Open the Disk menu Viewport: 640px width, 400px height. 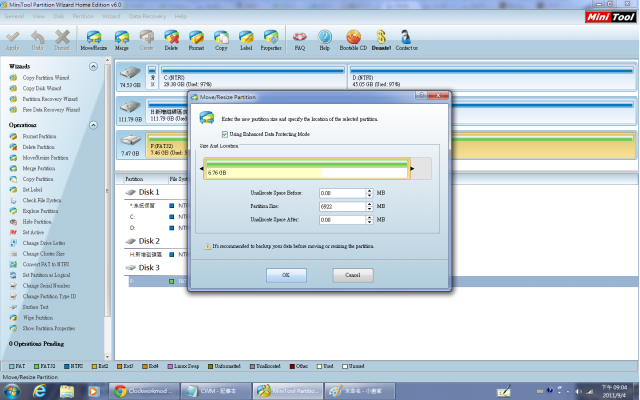(59, 16)
